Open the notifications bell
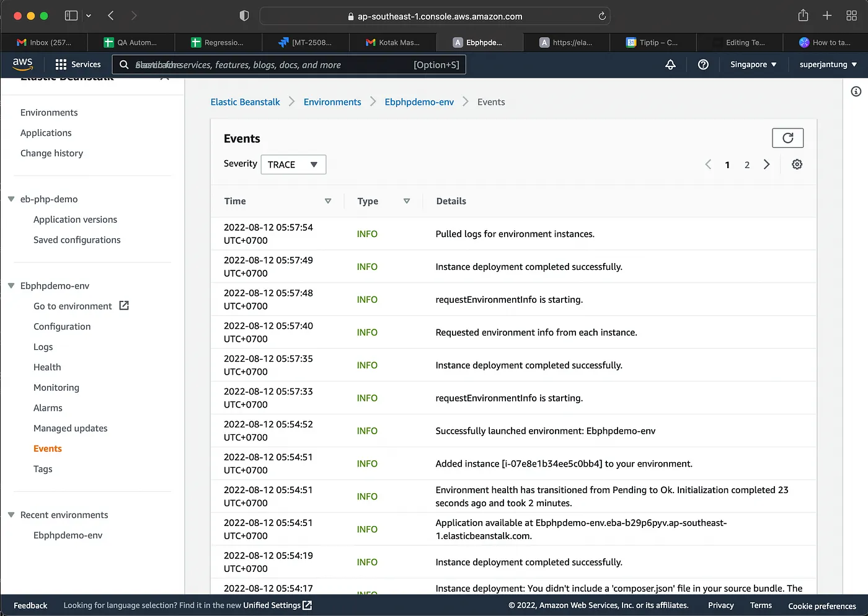 click(670, 65)
